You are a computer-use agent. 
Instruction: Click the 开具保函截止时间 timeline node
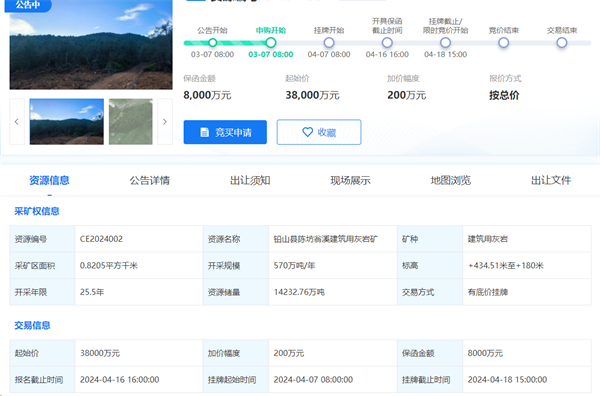click(x=387, y=42)
